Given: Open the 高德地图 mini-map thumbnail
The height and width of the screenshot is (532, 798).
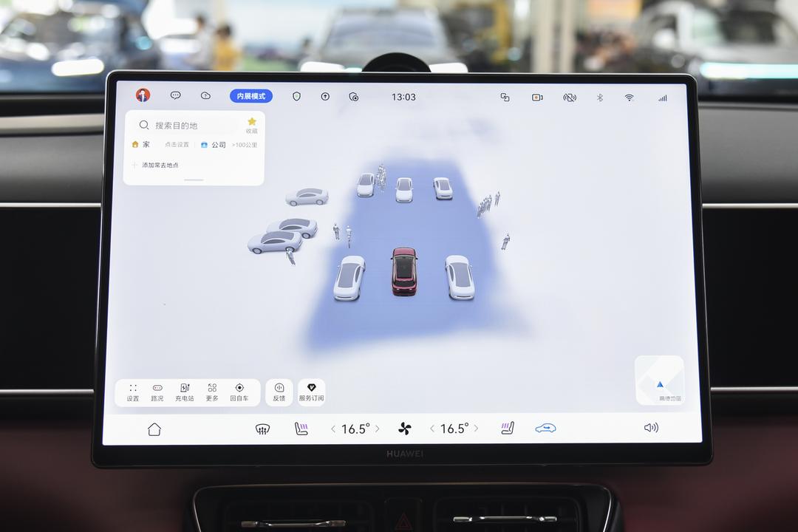Looking at the screenshot, I should click(x=660, y=381).
